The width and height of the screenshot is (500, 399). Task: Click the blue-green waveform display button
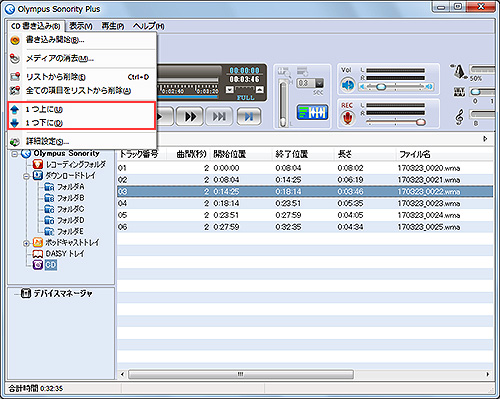(x=312, y=112)
